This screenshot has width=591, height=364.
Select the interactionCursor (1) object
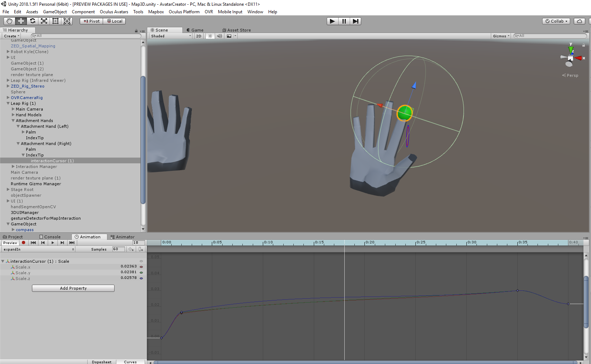click(52, 161)
